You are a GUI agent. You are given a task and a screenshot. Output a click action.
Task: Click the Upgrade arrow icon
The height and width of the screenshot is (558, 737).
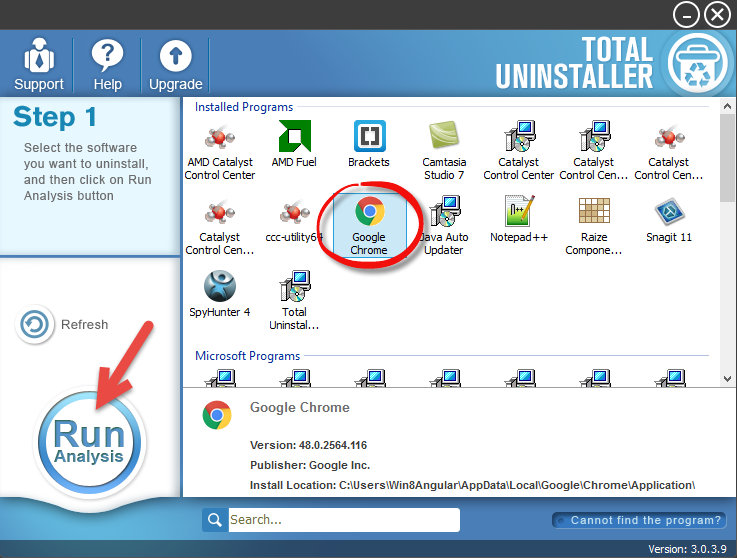175,56
